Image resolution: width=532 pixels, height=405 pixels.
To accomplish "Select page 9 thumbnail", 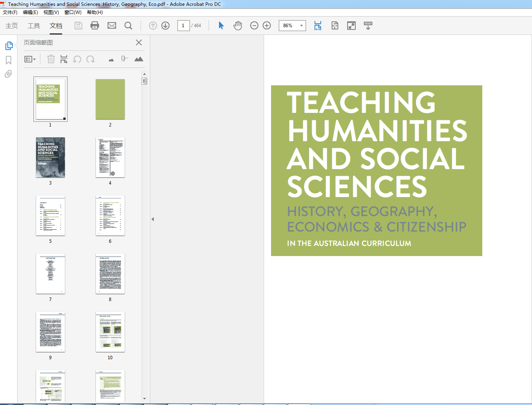I will (x=50, y=332).
